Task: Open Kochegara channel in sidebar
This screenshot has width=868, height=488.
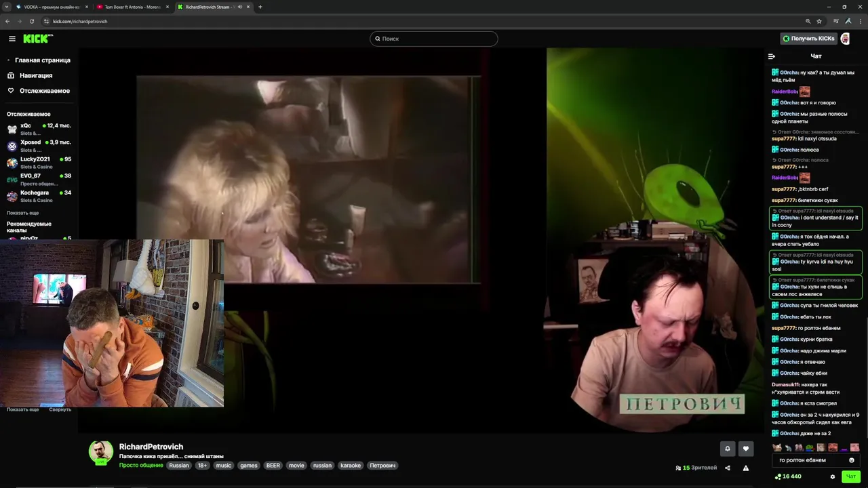Action: pyautogui.click(x=39, y=196)
